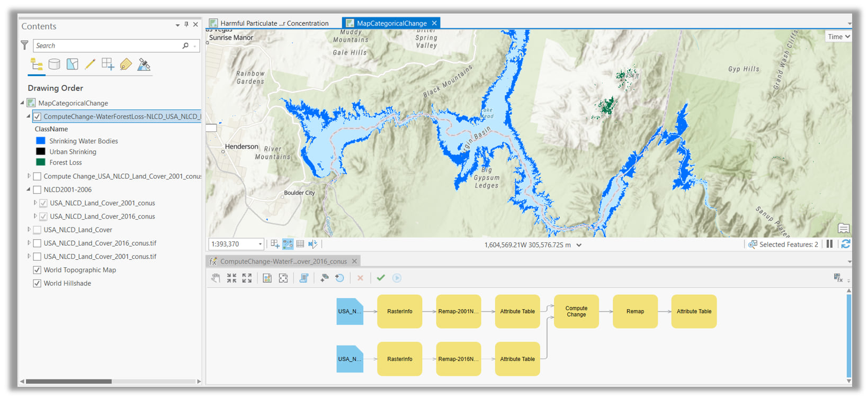
Task: Click the Auto Layout diagram icon
Action: [x=267, y=278]
